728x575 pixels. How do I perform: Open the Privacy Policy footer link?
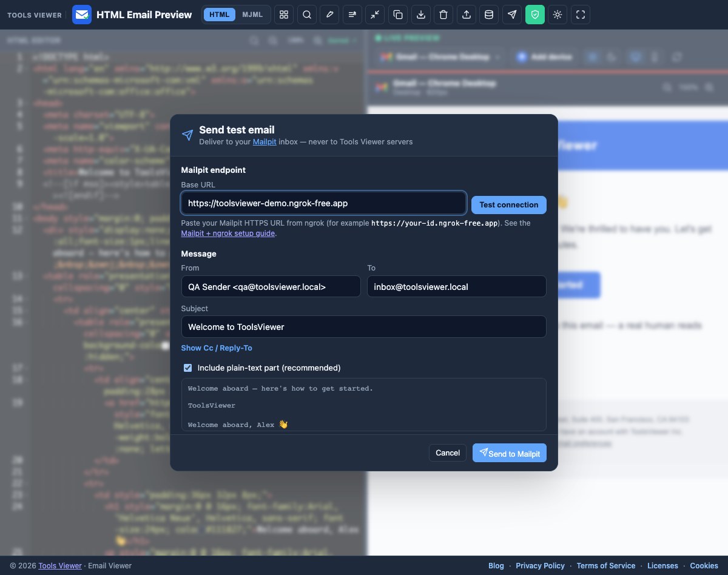(541, 565)
